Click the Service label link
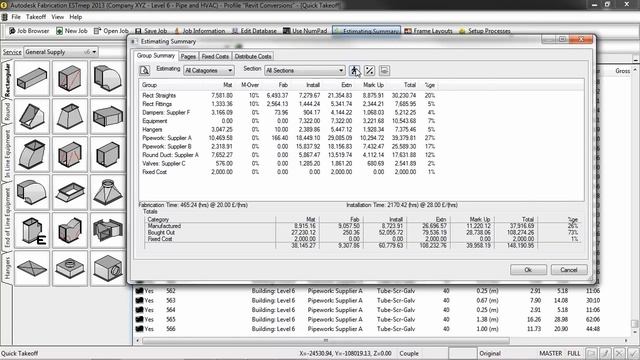The height and width of the screenshot is (360, 640). pyautogui.click(x=12, y=52)
